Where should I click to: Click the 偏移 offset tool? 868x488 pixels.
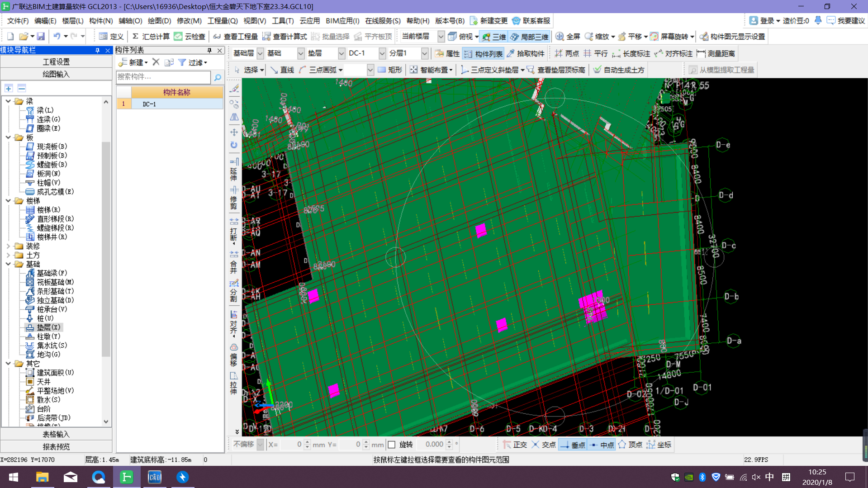coord(234,355)
